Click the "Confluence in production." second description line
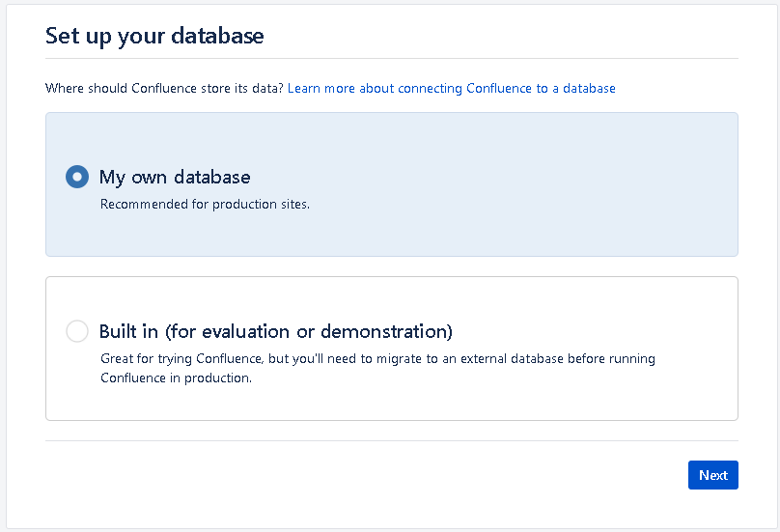Screen dimensions: 780x532 pos(176,378)
